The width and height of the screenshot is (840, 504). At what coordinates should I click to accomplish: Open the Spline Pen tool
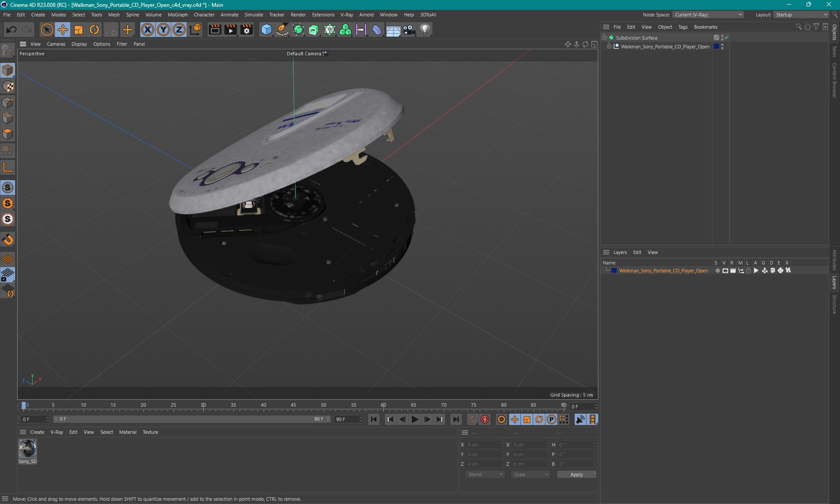(282, 29)
